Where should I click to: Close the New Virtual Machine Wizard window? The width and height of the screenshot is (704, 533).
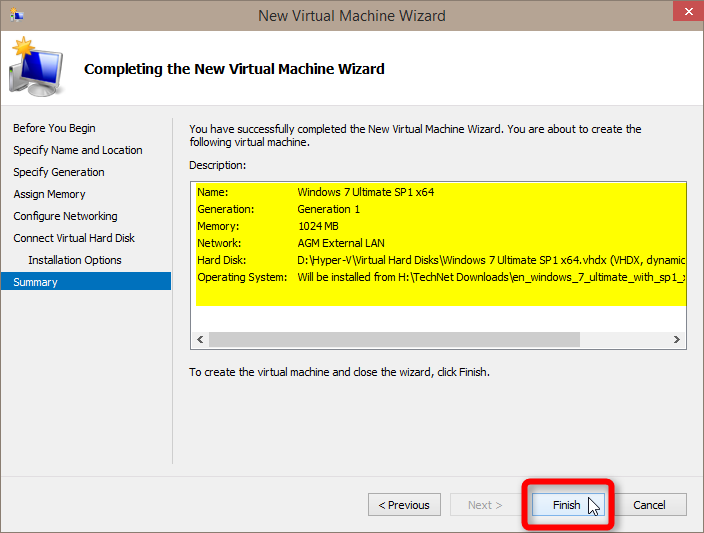point(688,11)
